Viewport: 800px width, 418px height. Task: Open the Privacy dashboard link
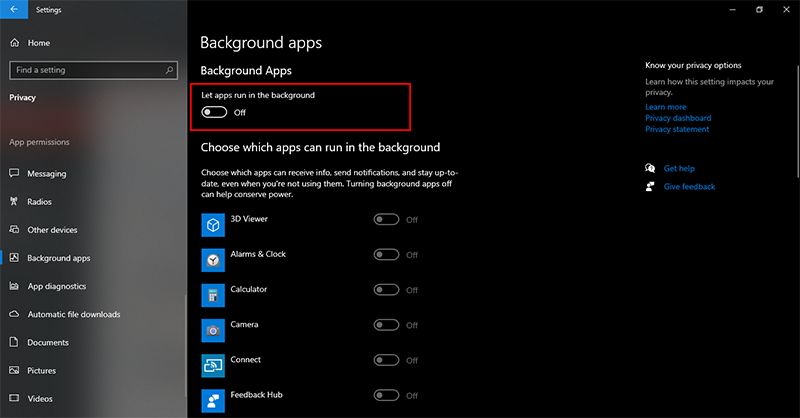click(x=678, y=118)
